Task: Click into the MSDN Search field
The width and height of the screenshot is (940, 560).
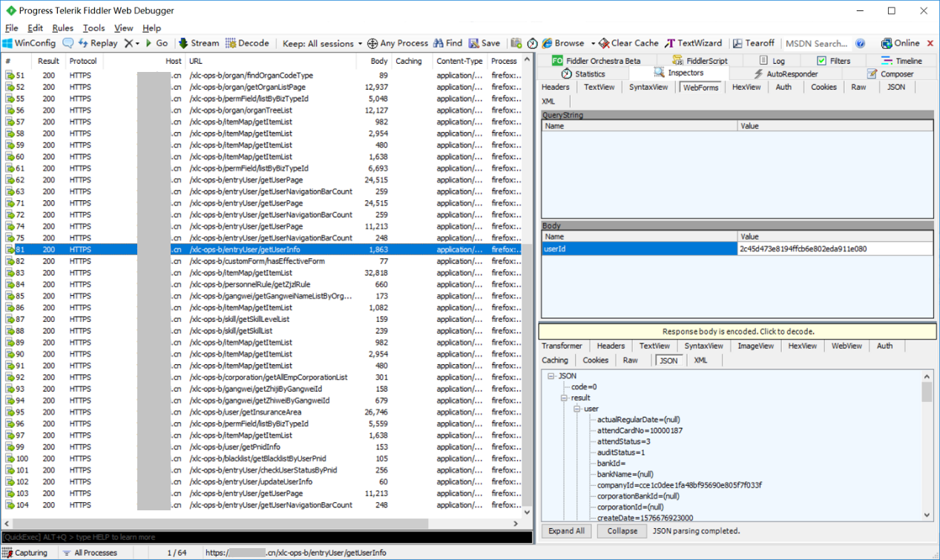Action: coord(816,43)
